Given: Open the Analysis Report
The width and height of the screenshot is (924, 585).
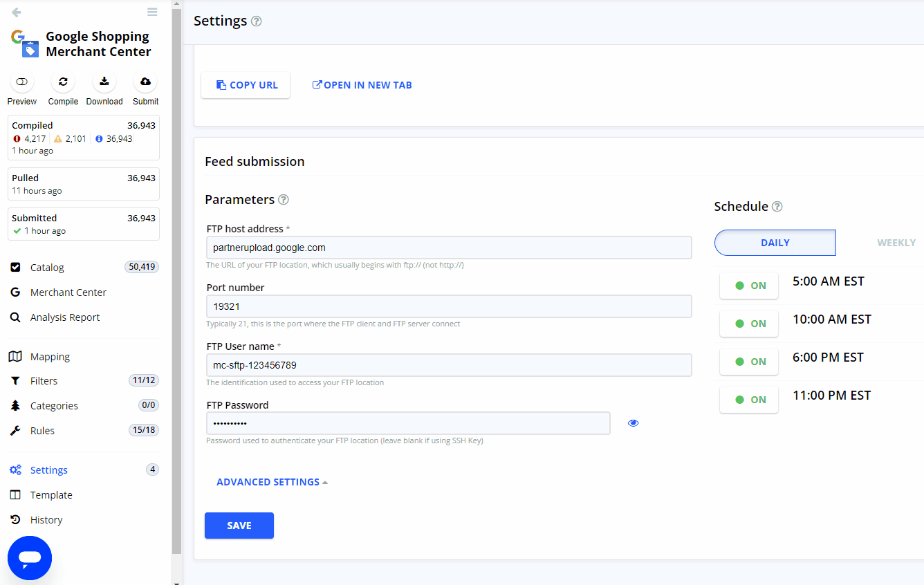Looking at the screenshot, I should [x=65, y=317].
